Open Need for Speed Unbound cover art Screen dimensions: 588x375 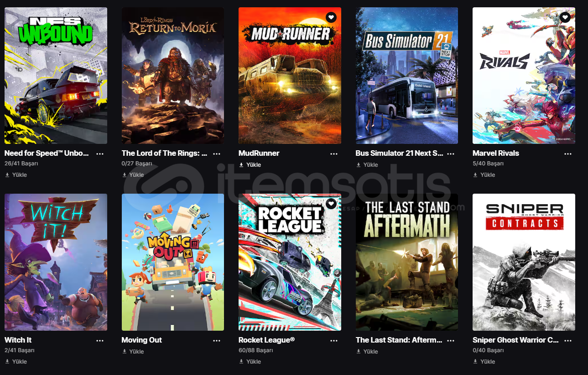click(56, 76)
